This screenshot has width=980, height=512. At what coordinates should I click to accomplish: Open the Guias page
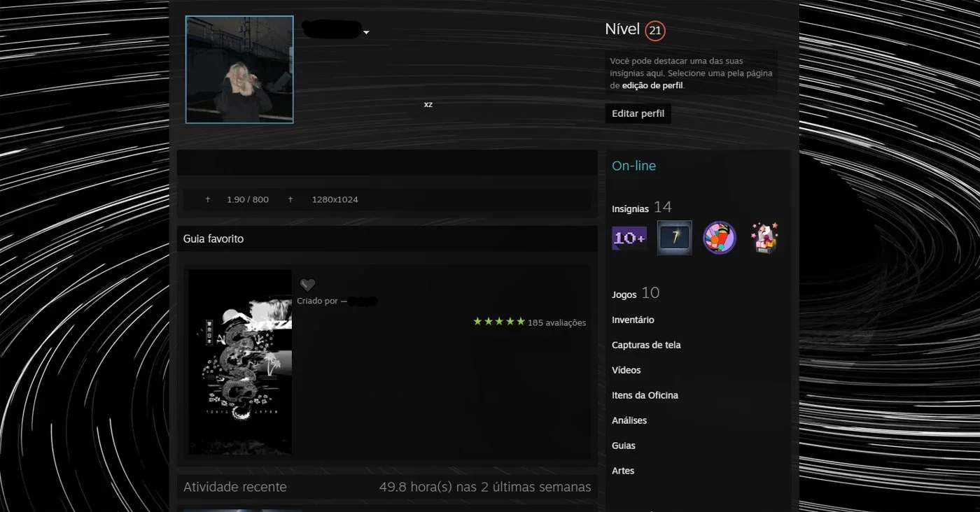pyautogui.click(x=624, y=446)
